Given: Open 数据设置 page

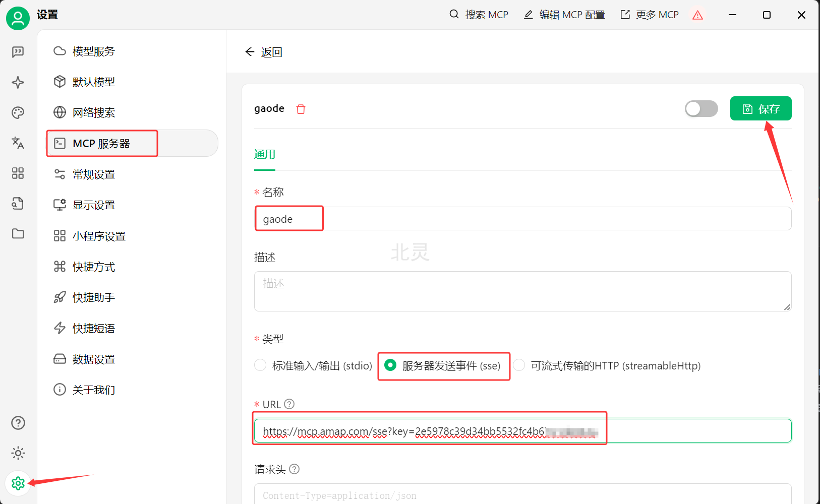Looking at the screenshot, I should pyautogui.click(x=132, y=359).
